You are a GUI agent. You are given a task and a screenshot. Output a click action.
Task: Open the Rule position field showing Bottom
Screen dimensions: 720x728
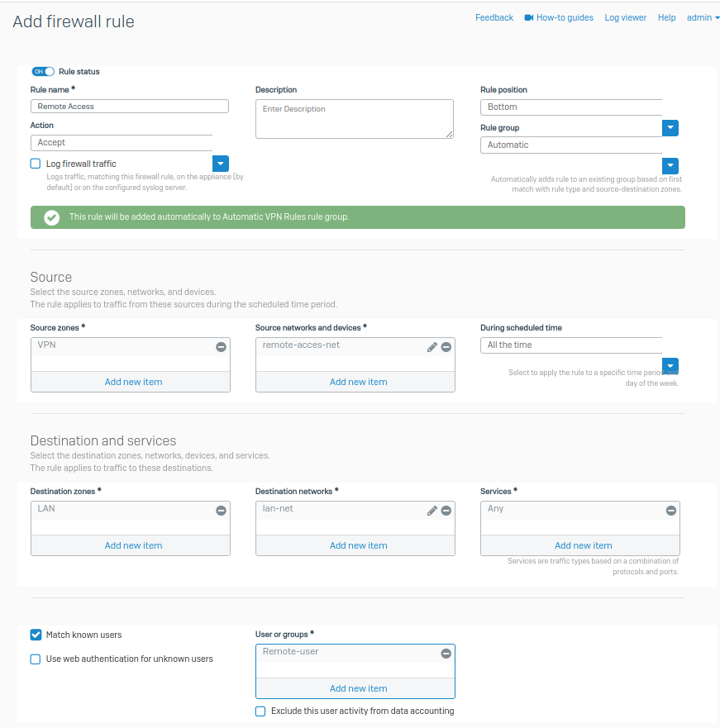click(570, 107)
